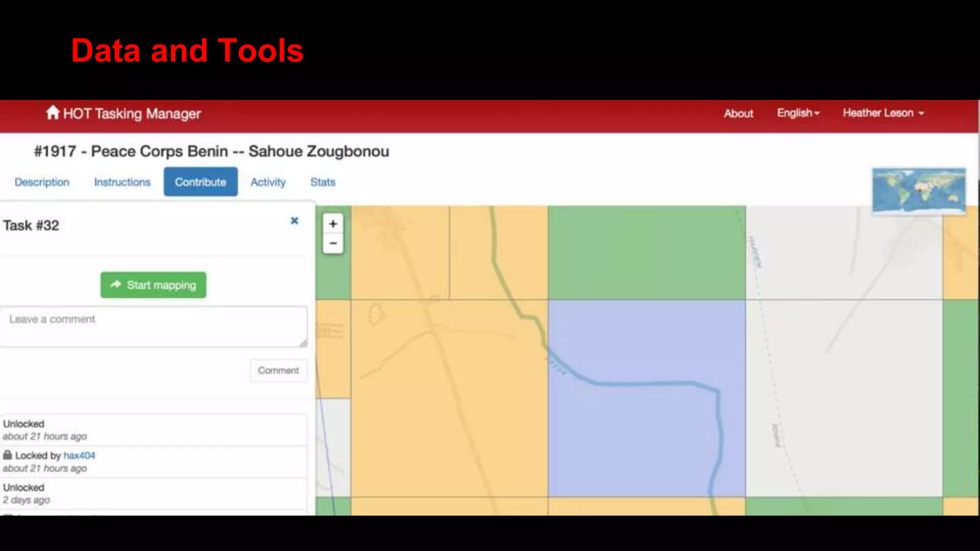Click the Unlocked about 21 hours ago entry
Screen dimensions: 980x551
point(153,430)
